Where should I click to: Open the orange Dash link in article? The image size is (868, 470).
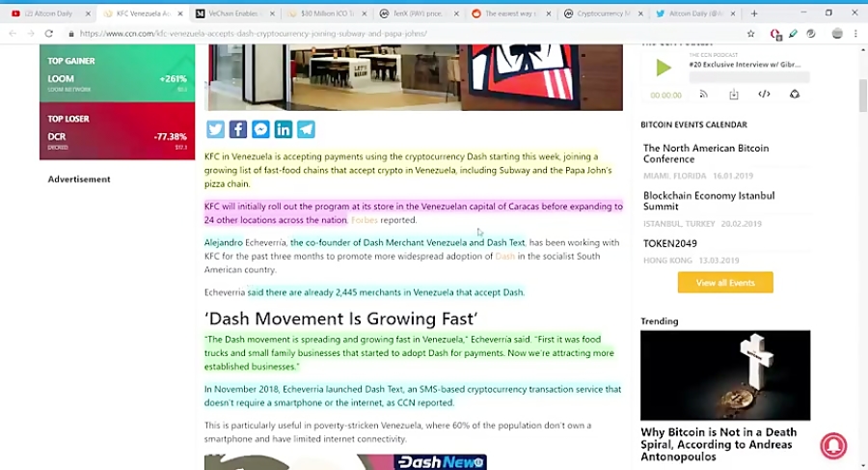click(504, 256)
